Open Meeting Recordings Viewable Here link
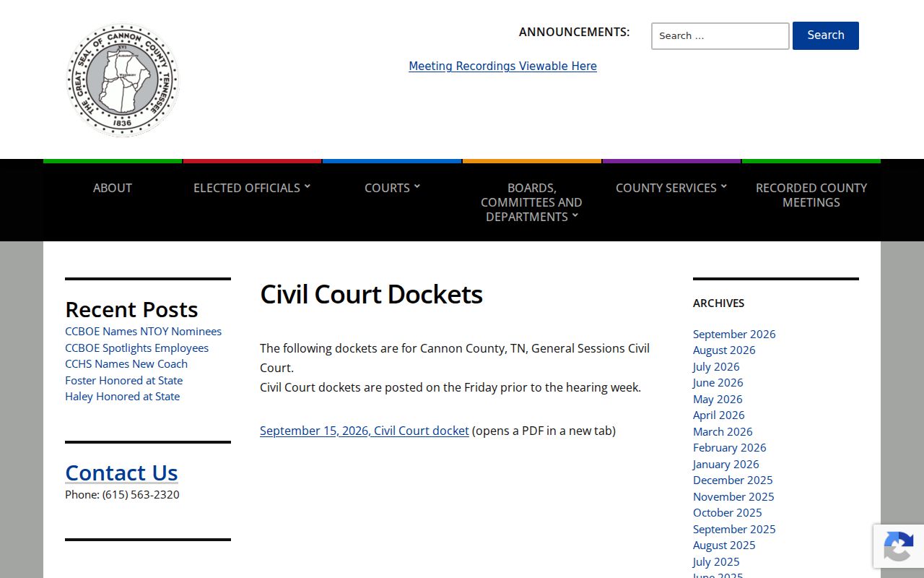Screen dimensions: 924x578 point(502,66)
